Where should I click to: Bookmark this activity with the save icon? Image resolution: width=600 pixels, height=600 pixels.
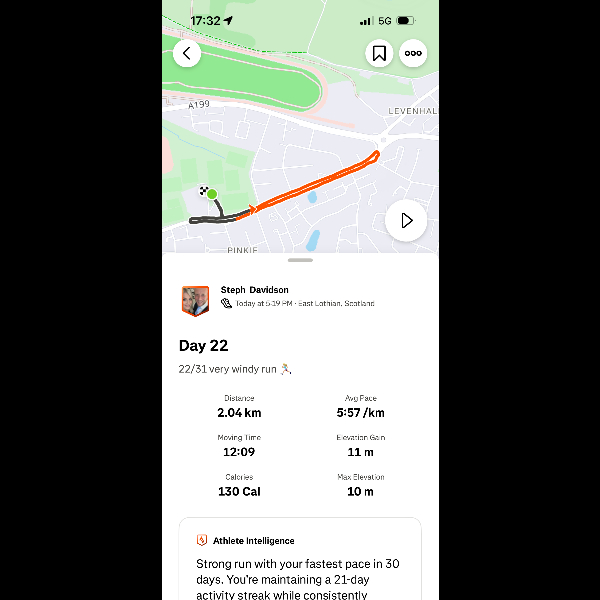point(379,53)
